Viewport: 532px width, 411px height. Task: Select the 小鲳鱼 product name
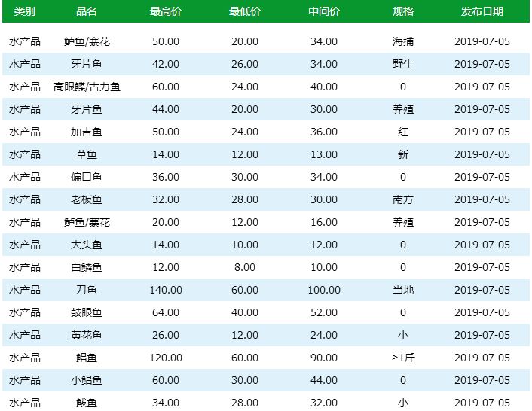click(87, 380)
